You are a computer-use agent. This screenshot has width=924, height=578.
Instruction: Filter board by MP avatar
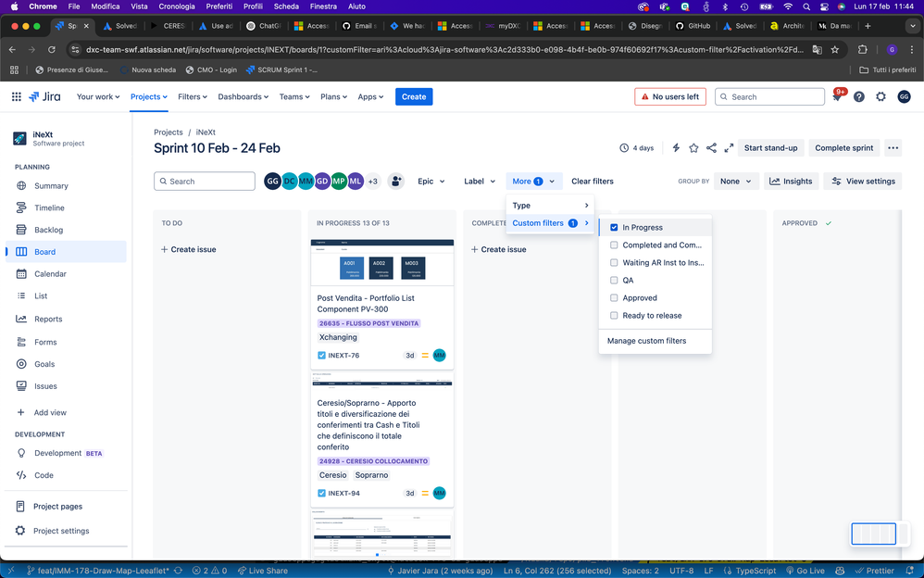coord(338,181)
